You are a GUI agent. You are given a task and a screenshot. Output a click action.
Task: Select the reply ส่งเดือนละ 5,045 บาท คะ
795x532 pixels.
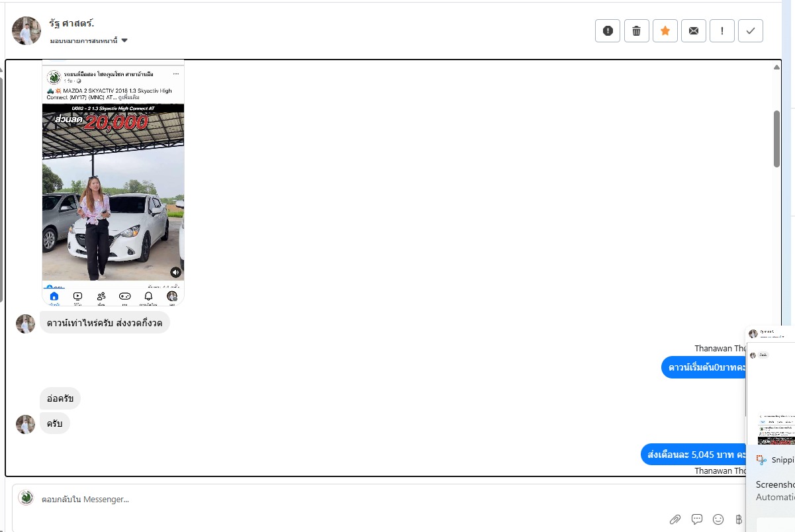pos(694,455)
